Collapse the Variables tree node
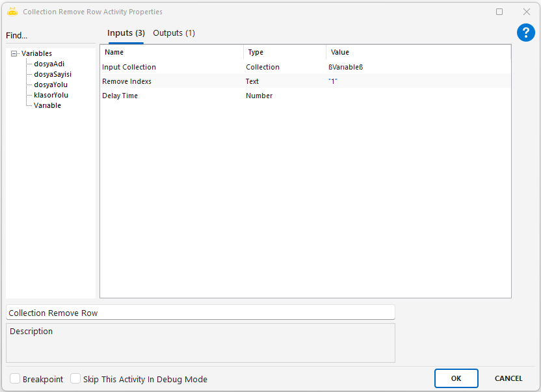541x392 pixels. 14,54
